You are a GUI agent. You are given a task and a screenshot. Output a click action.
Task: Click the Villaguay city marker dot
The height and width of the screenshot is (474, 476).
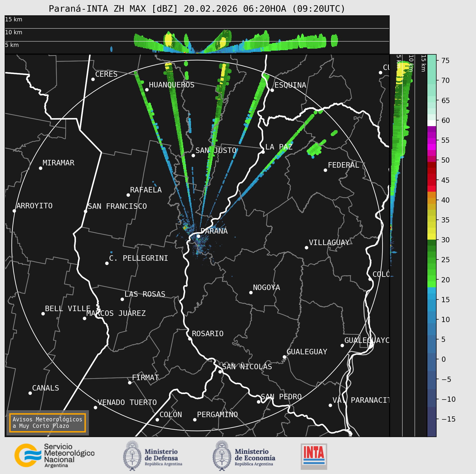pos(306,248)
